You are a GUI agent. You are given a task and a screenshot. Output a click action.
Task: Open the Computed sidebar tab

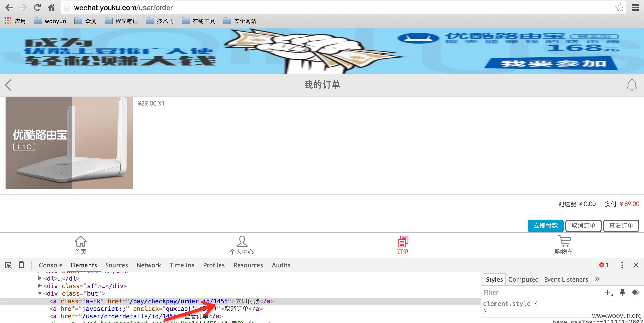pos(523,280)
